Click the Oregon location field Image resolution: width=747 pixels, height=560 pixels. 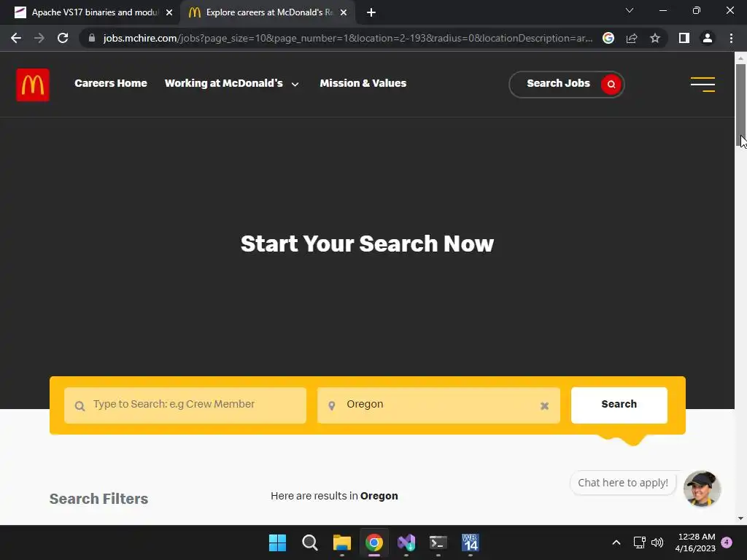click(438, 405)
